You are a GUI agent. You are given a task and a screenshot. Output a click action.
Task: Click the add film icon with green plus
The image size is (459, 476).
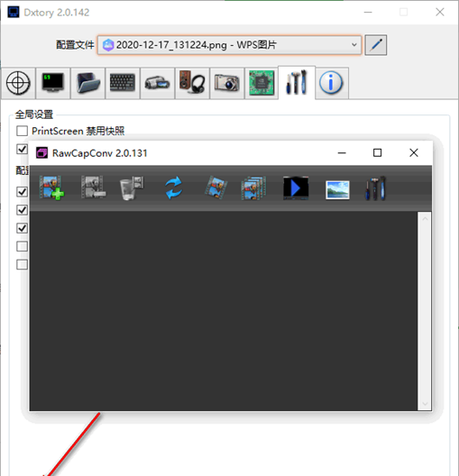click(x=52, y=188)
